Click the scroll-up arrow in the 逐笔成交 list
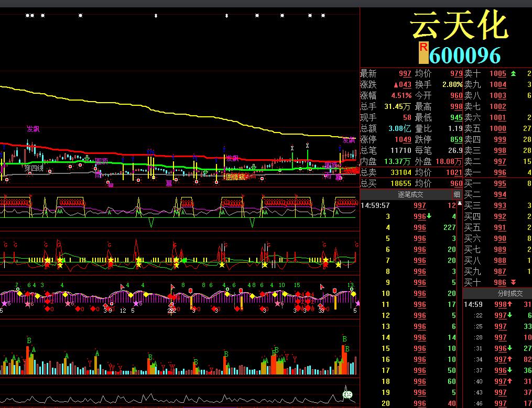This screenshot has width=532, height=408. (460, 203)
